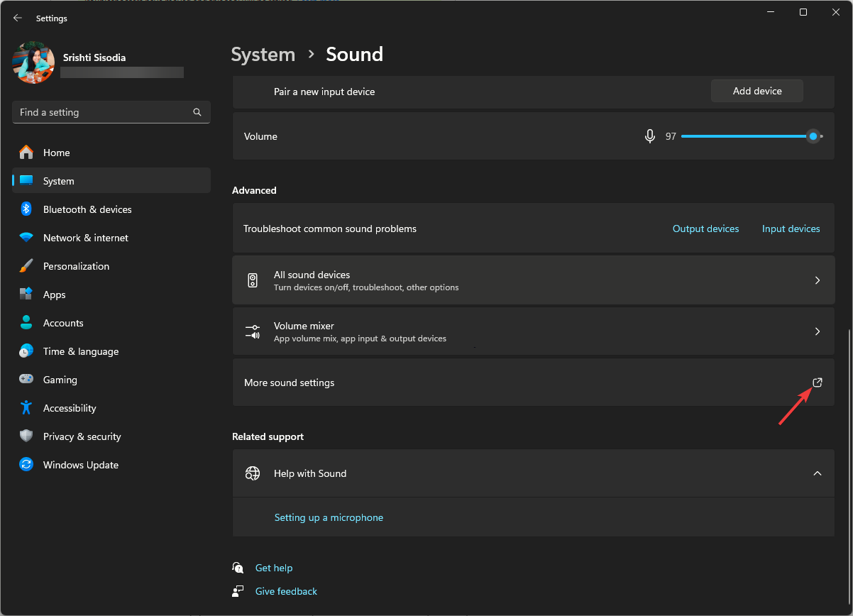
Task: Click the Personalization paintbrush icon
Action: coord(26,266)
